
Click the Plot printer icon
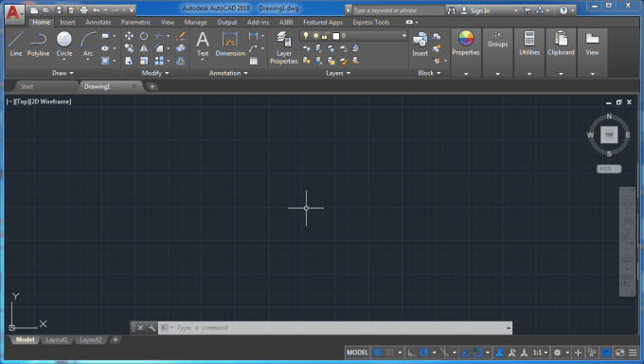[83, 9]
